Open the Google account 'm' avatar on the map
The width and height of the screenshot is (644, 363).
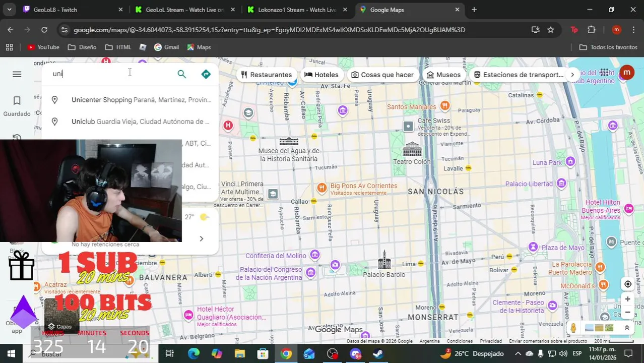click(626, 73)
